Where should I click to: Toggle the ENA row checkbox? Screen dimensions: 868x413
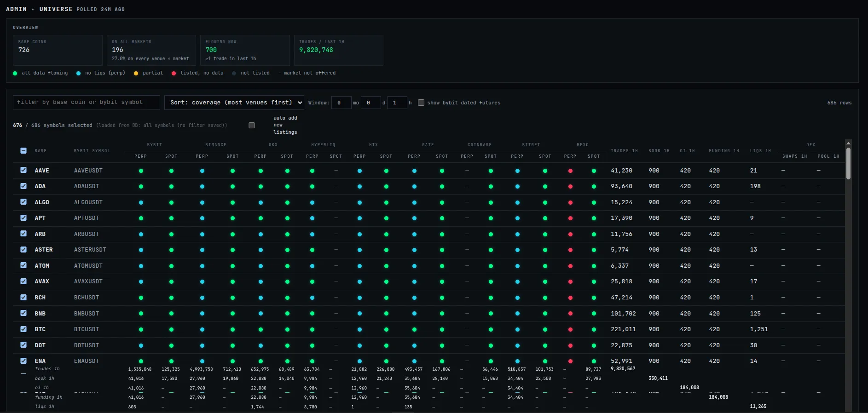pyautogui.click(x=23, y=361)
